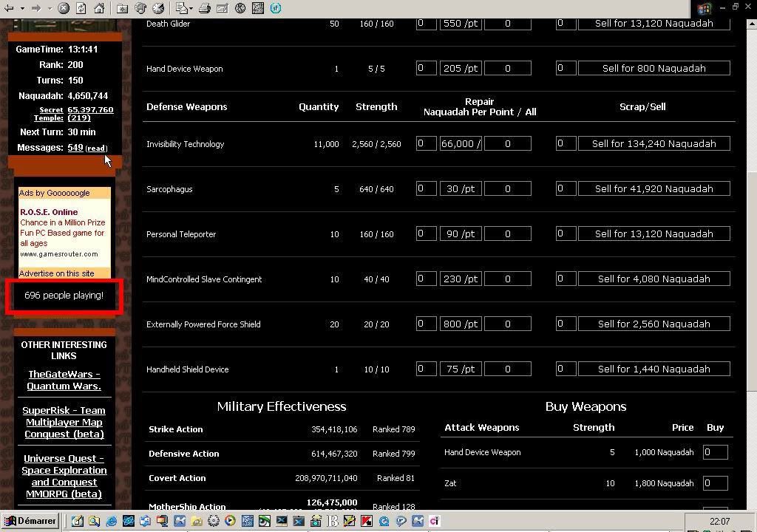This screenshot has height=532, width=757.
Task: Launch Internet Explorer from quick launch
Action: pyautogui.click(x=112, y=521)
